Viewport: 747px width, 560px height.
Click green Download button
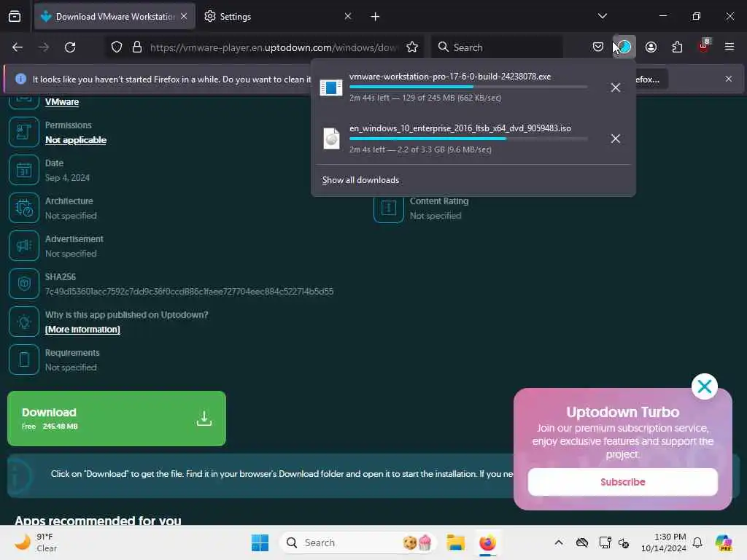click(117, 419)
